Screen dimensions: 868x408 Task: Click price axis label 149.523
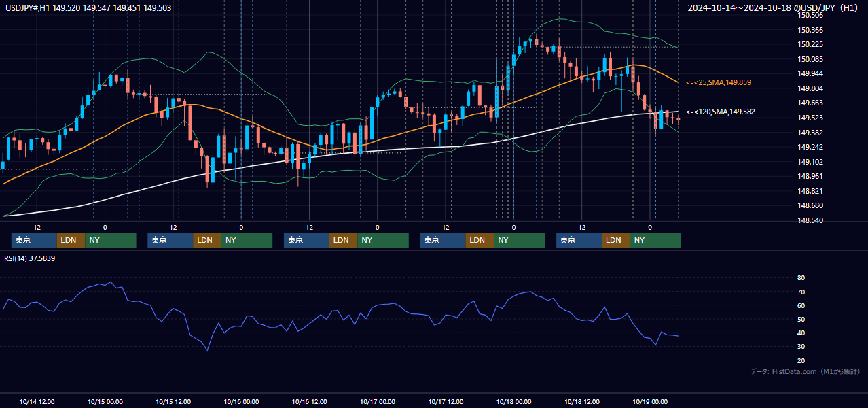coord(810,118)
